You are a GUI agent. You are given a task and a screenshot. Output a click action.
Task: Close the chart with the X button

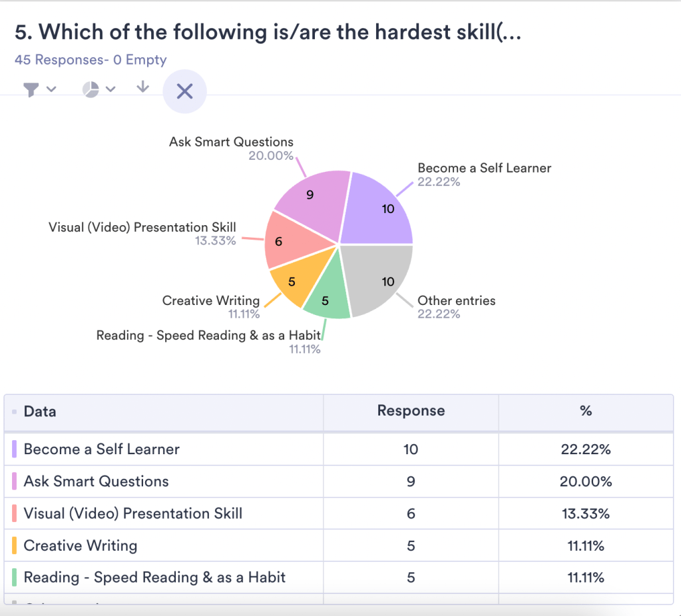[x=184, y=91]
